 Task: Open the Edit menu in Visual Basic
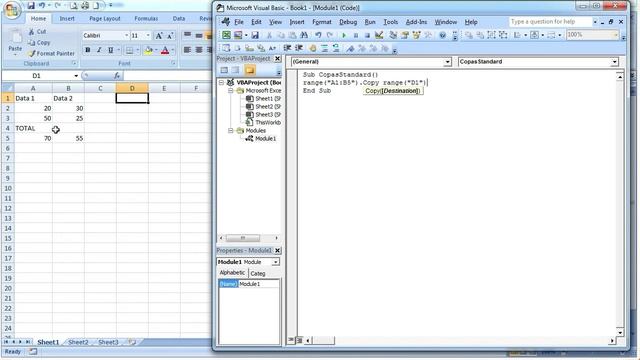(256, 22)
